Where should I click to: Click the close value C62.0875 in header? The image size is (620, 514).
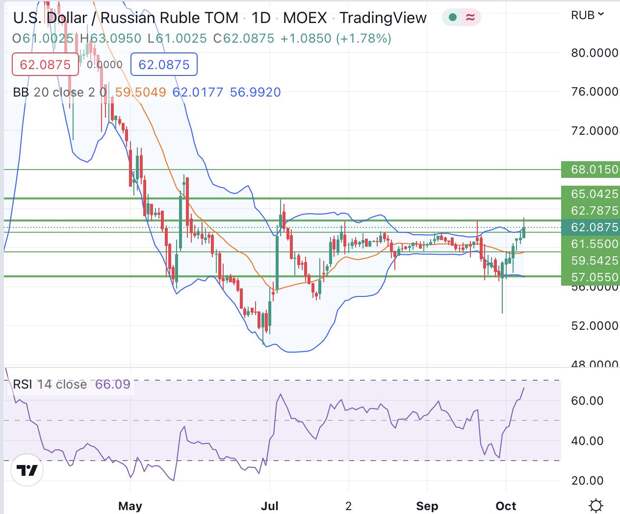point(244,38)
